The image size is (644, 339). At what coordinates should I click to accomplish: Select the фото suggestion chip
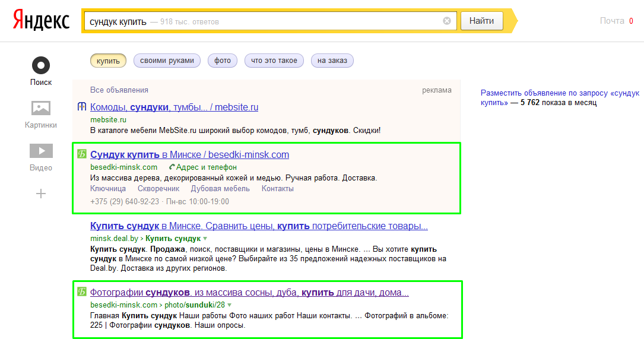pyautogui.click(x=222, y=61)
